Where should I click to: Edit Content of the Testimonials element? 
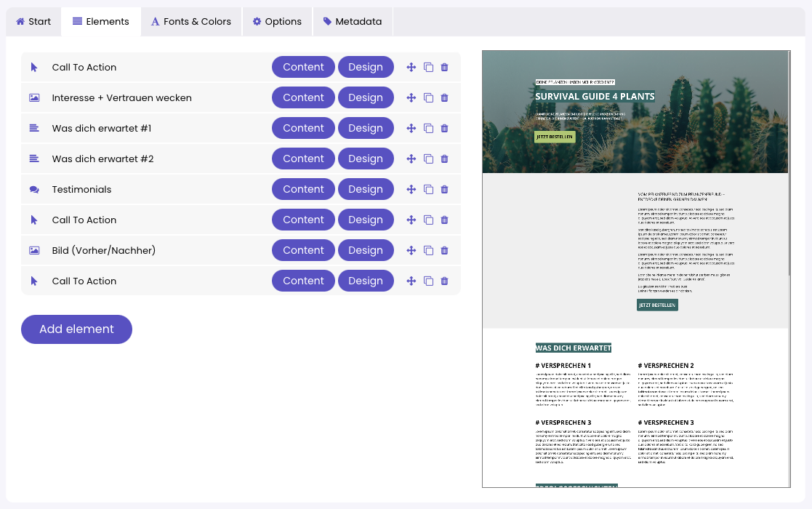tap(303, 189)
